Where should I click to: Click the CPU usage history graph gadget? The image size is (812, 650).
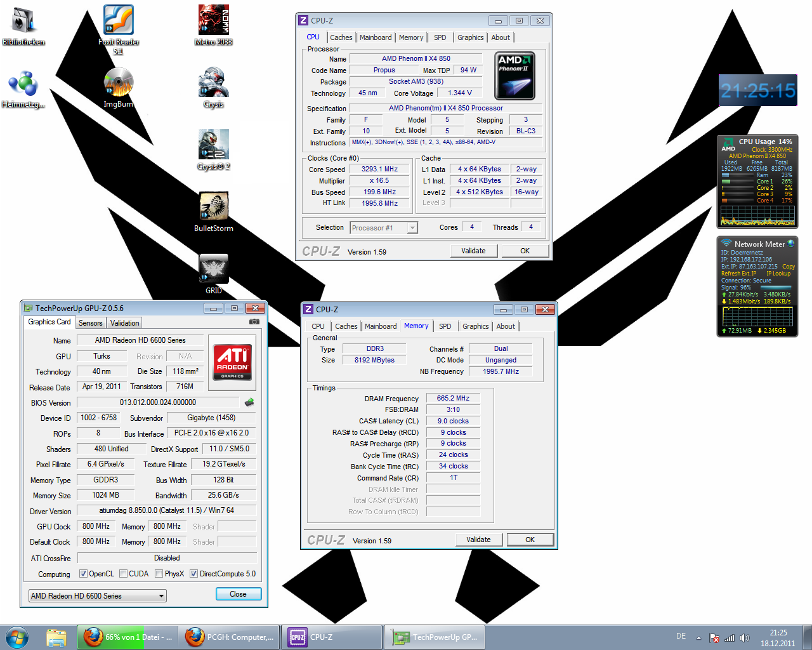pos(757,215)
